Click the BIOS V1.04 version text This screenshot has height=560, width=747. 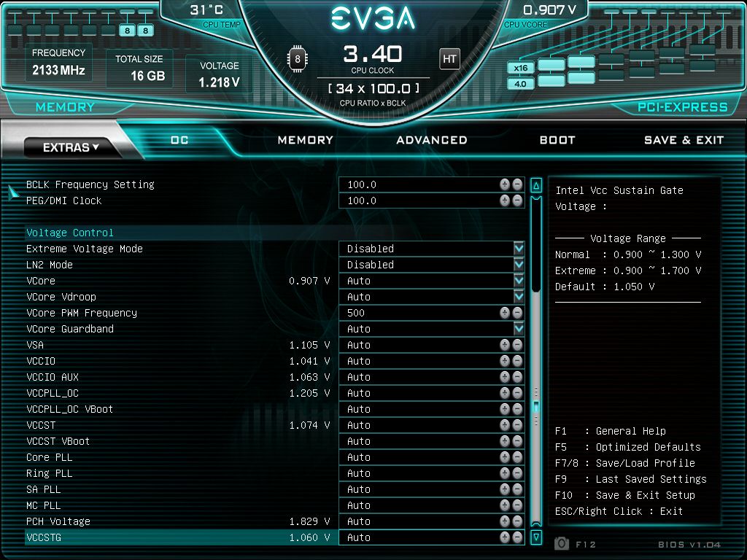point(689,544)
